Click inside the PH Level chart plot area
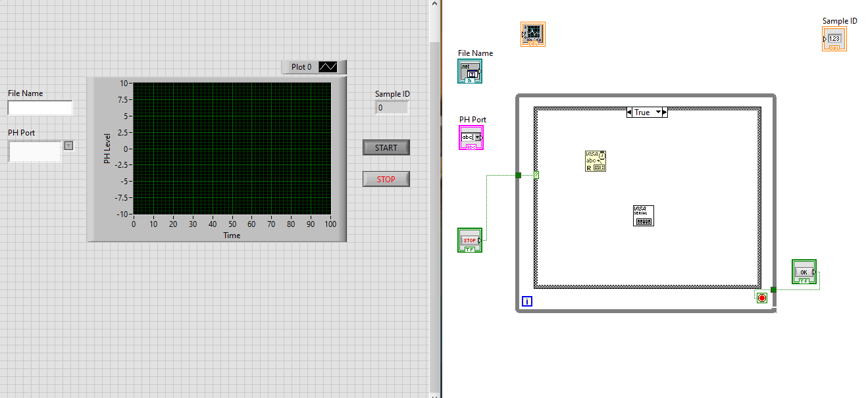Screen dimensions: 868x398 pos(232,148)
